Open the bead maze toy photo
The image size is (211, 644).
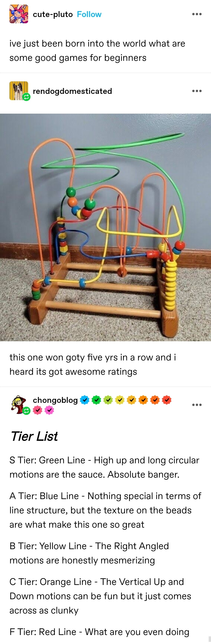[x=105, y=227]
